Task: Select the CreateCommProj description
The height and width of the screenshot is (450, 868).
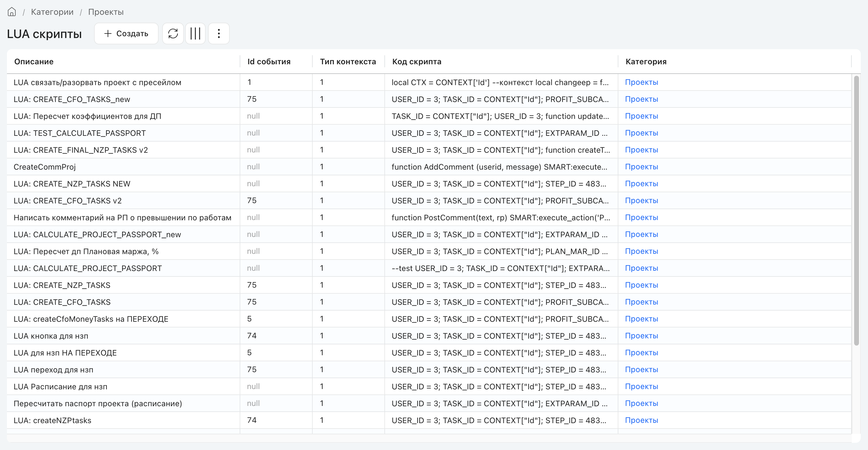Action: 45,167
